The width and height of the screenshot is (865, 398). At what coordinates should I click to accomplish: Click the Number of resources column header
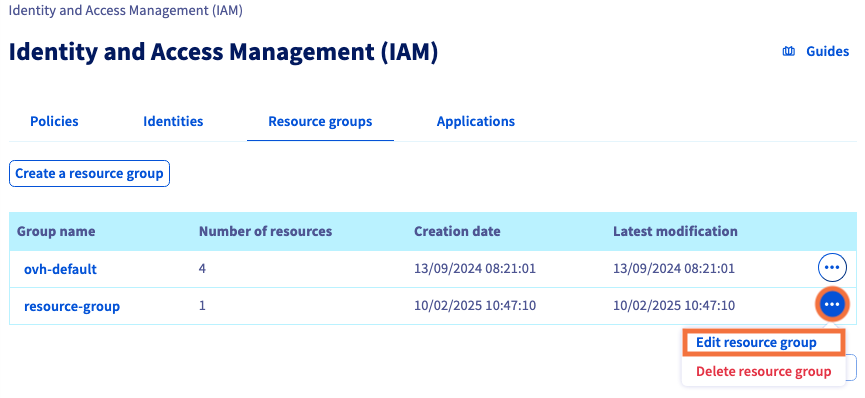pyautogui.click(x=265, y=231)
